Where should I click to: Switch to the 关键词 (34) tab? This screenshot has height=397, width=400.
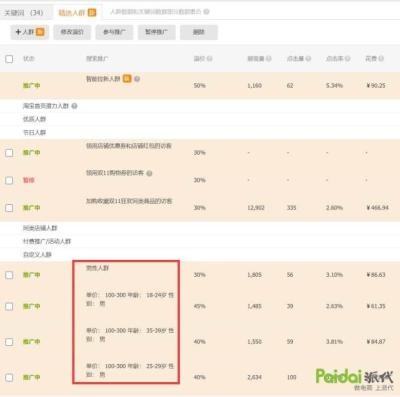(x=24, y=13)
